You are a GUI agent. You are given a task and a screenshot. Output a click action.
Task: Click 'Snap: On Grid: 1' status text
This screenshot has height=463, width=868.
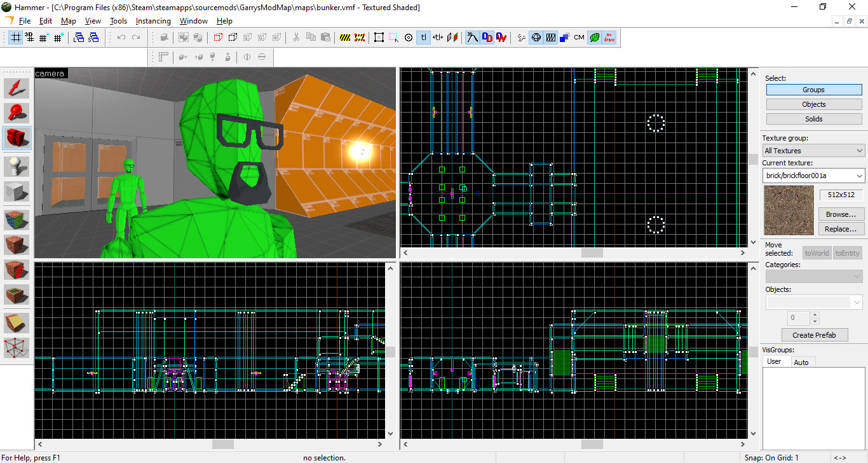point(771,458)
